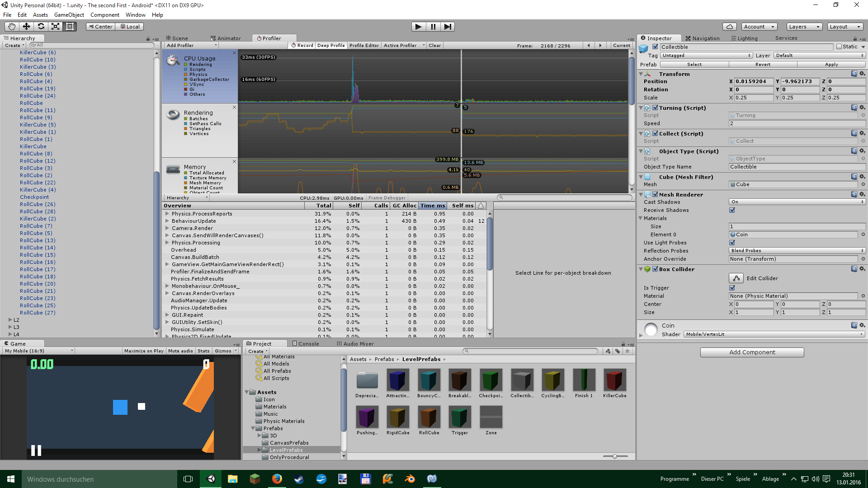Select the Rect transform tool
Screen dimensions: 868x488
point(70,27)
